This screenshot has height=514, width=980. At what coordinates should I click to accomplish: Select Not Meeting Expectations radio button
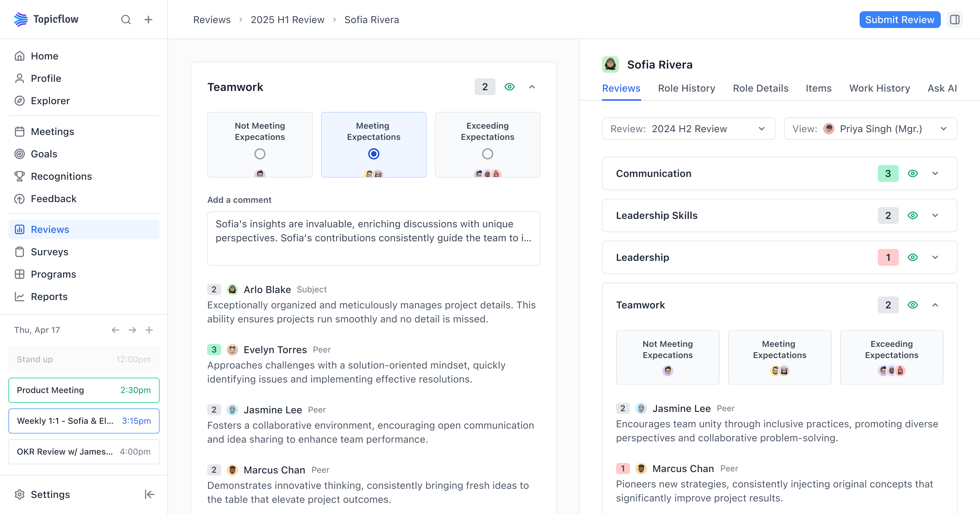(260, 154)
